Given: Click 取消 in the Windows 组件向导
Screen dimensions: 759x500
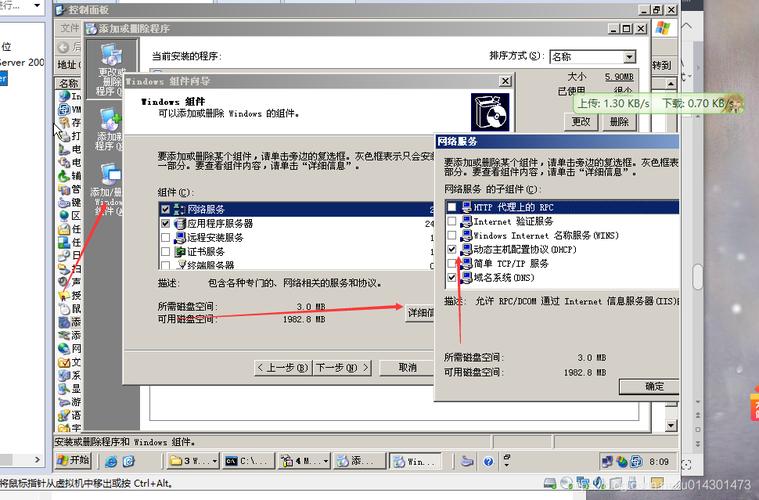Looking at the screenshot, I should (406, 368).
